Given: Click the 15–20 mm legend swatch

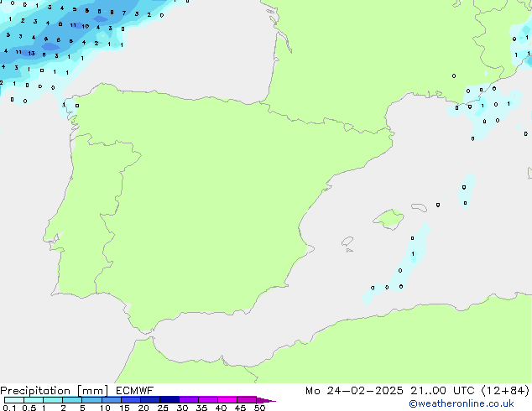Looking at the screenshot, I should click(x=131, y=400).
